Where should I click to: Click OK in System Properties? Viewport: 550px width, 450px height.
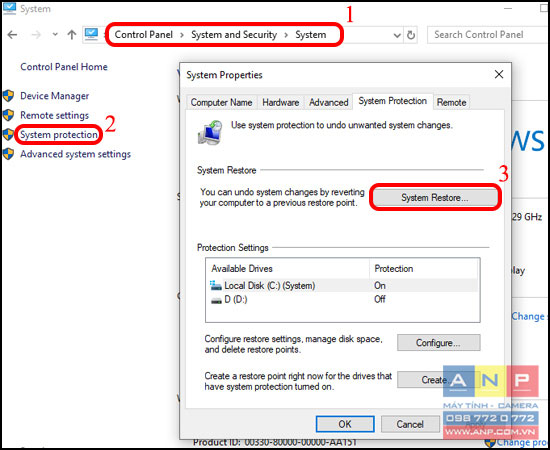(345, 424)
